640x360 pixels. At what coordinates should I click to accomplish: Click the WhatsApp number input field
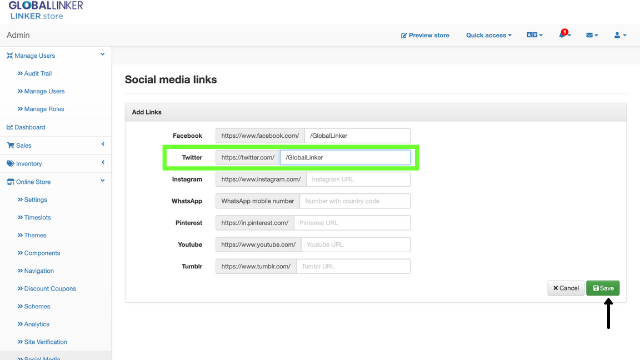(x=355, y=201)
